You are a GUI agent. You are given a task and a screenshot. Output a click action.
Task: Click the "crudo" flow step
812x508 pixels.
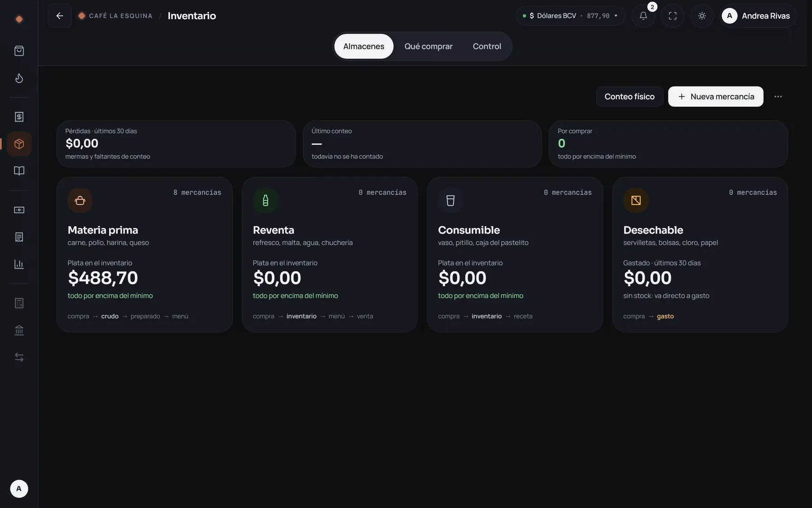110,316
